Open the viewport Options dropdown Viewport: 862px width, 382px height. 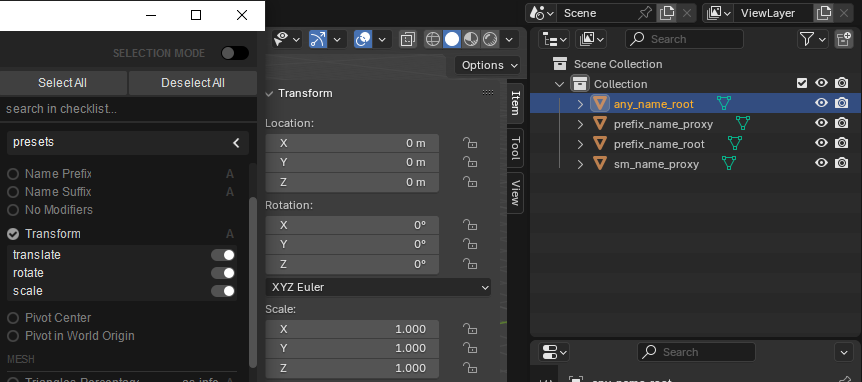coord(488,65)
